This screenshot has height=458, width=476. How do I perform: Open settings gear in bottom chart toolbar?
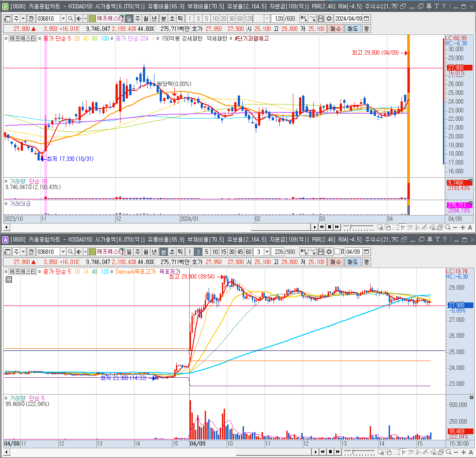(329, 252)
